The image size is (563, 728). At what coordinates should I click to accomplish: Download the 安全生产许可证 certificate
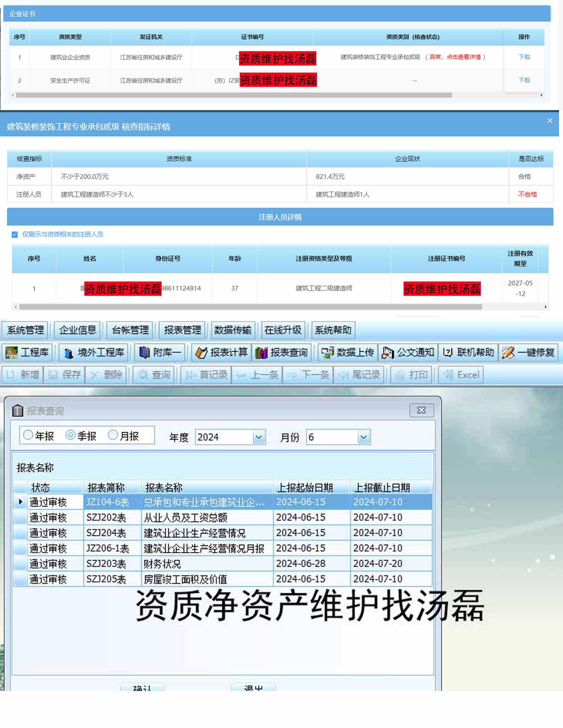(524, 80)
